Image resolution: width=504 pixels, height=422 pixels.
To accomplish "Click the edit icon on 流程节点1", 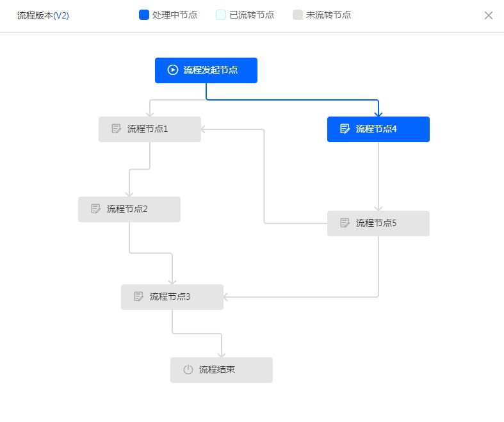I will (117, 129).
